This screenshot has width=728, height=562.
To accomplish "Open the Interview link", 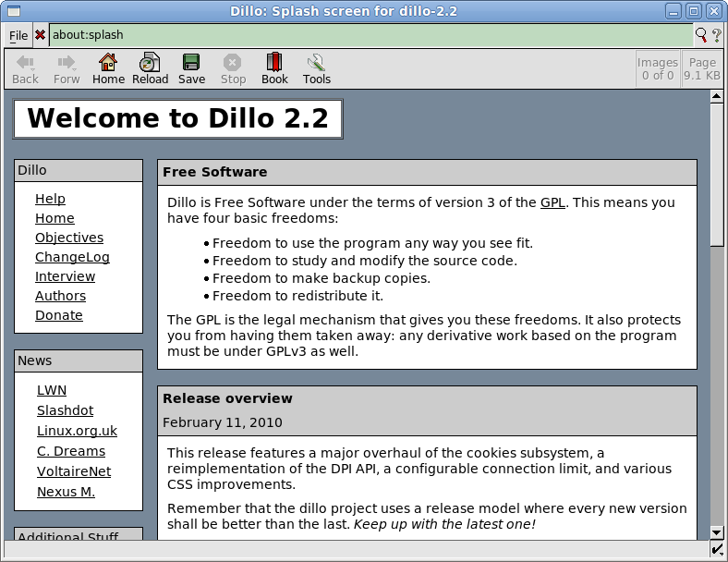I will (x=65, y=276).
